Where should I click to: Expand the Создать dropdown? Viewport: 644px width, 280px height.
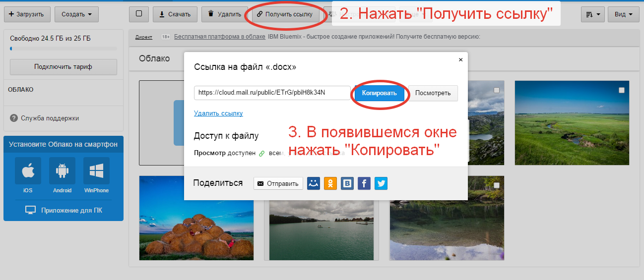[x=76, y=14]
